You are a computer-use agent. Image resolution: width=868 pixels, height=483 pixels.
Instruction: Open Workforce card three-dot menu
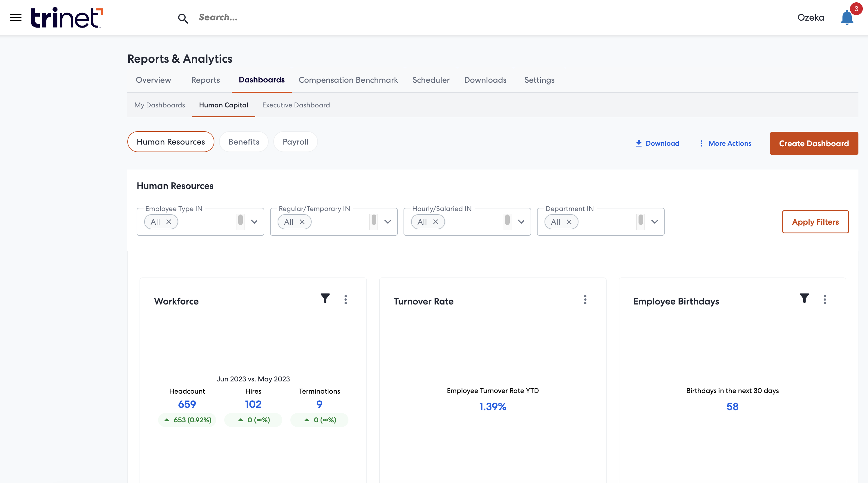click(x=346, y=300)
